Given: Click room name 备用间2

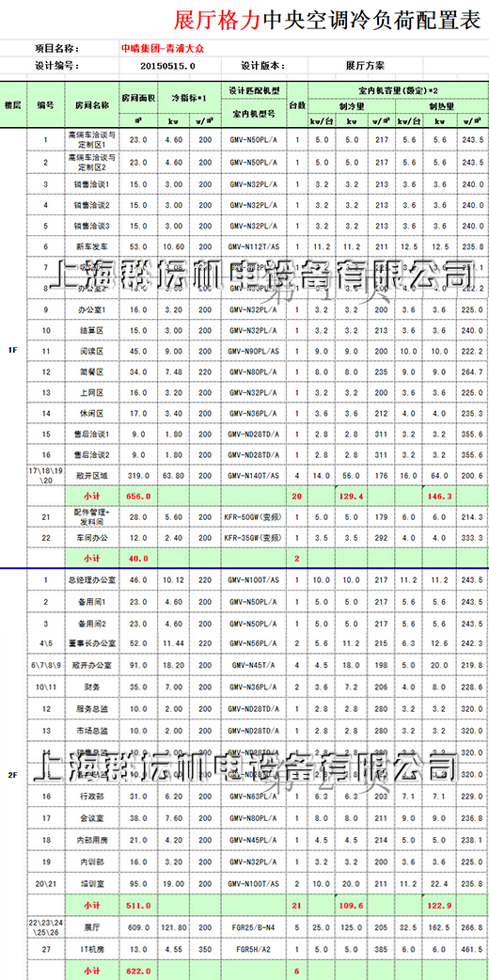Looking at the screenshot, I should [x=91, y=624].
